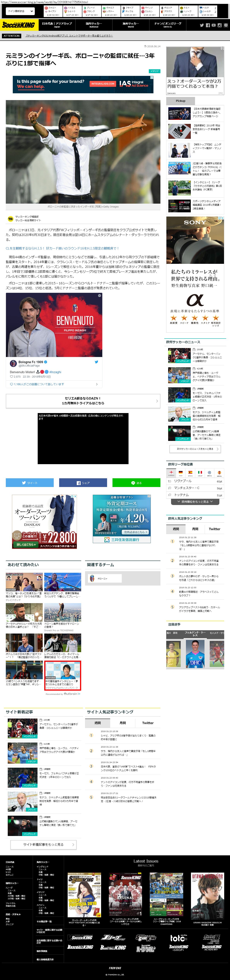This screenshot has width=230, height=980.
Task: Open SoccerKing LINE icon in header
Action: [x=225, y=26]
